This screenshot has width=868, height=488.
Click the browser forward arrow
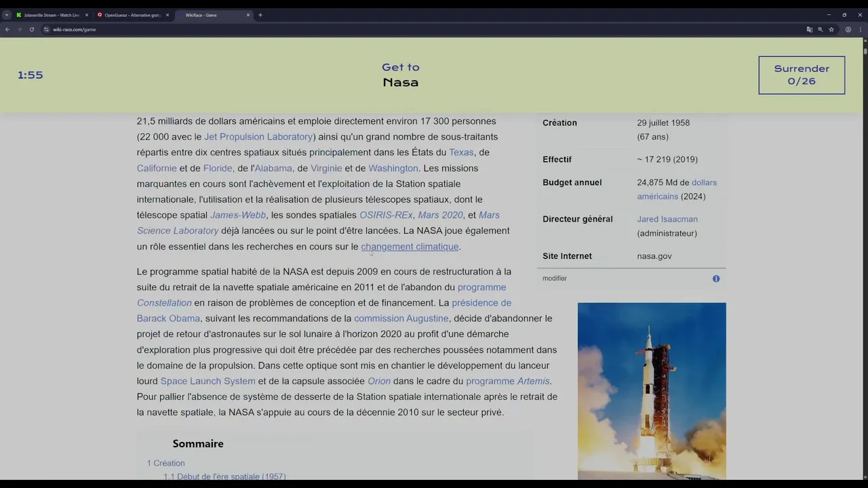19,30
